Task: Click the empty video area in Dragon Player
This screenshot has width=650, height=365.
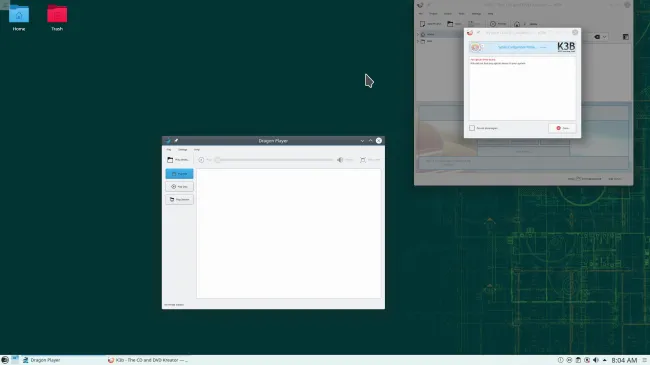Action: pyautogui.click(x=289, y=233)
